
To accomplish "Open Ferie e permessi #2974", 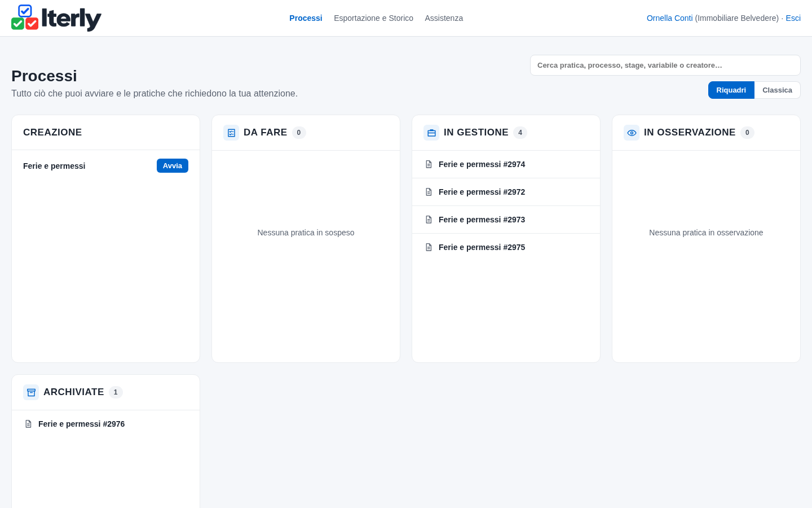I will pyautogui.click(x=506, y=164).
